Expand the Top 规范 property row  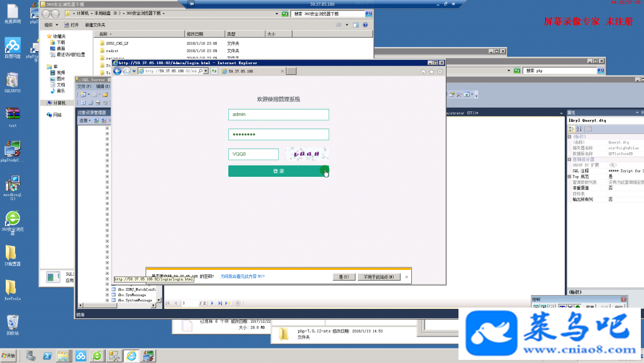(x=570, y=177)
